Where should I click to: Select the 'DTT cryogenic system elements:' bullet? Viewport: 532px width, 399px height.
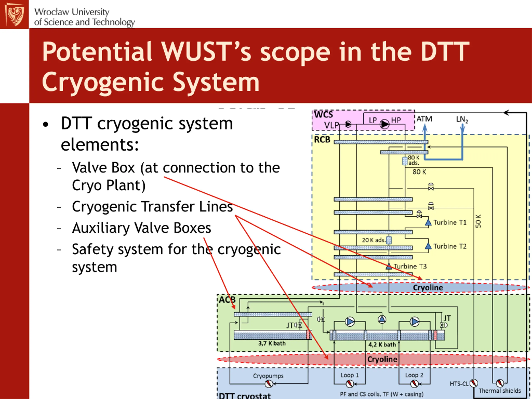(147, 134)
